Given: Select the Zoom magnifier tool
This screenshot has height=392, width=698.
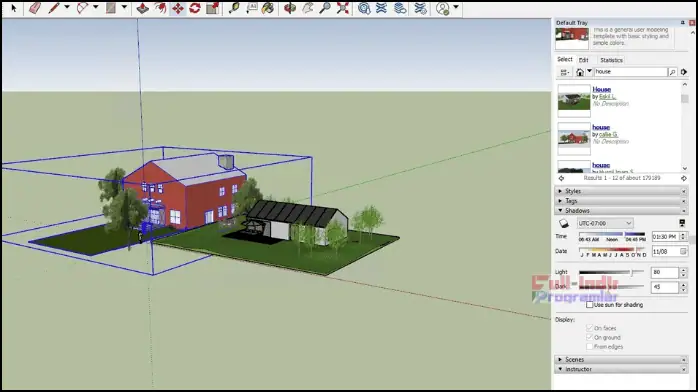Looking at the screenshot, I should [x=325, y=8].
